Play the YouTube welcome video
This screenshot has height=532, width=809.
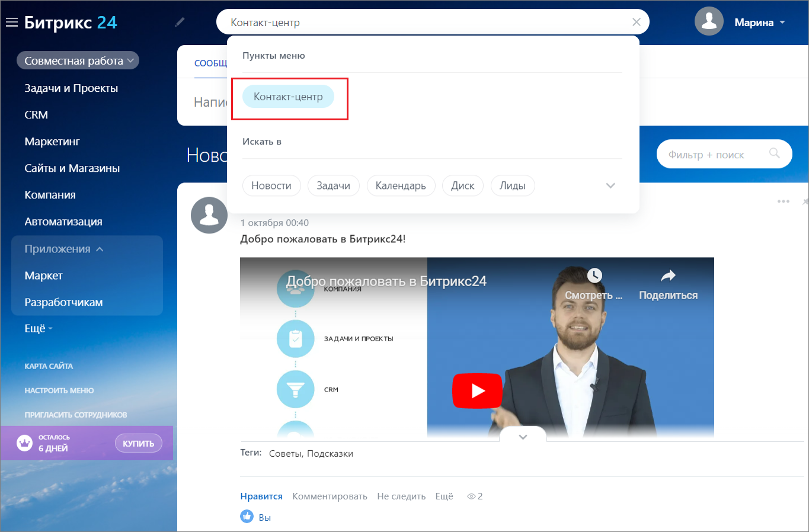pos(477,390)
